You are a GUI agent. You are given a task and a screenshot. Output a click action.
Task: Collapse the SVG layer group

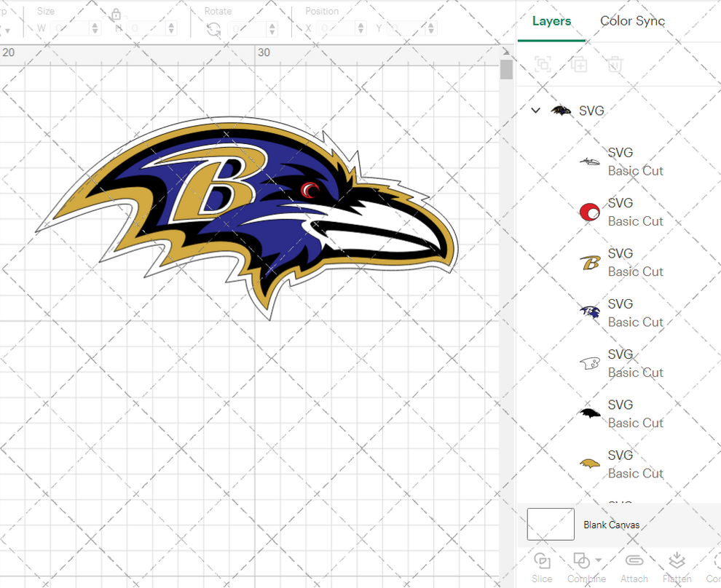(x=535, y=111)
